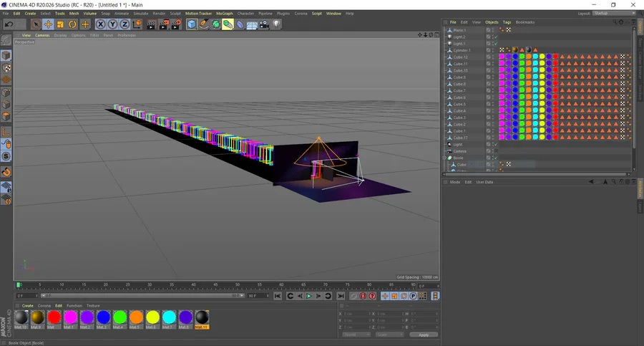The image size is (644, 346).
Task: Select the green Mat.4 material swatch
Action: [119, 318]
